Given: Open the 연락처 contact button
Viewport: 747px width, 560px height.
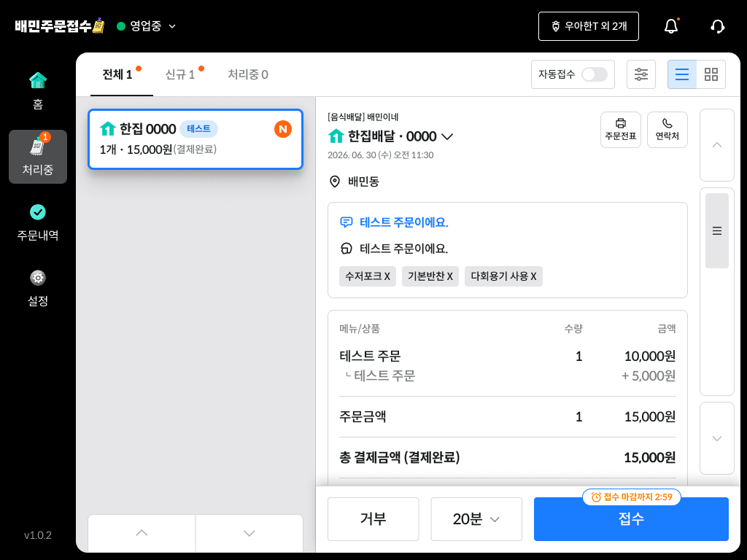Looking at the screenshot, I should (x=667, y=130).
